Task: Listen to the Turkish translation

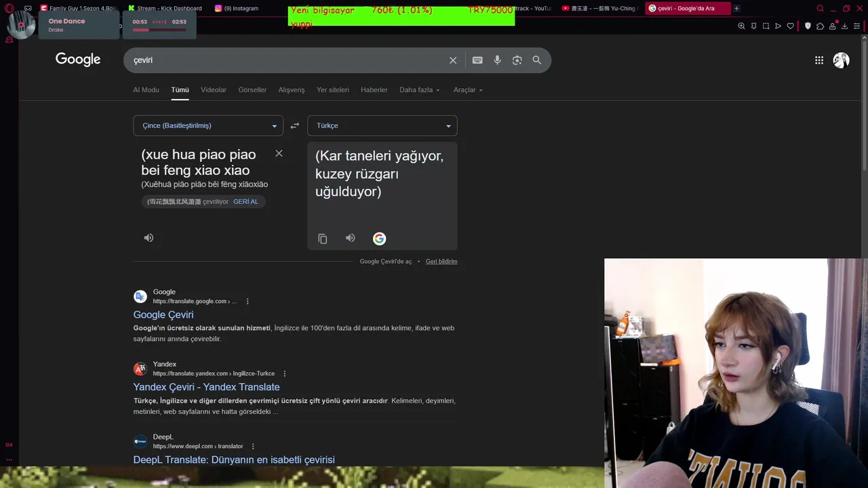Action: point(350,238)
